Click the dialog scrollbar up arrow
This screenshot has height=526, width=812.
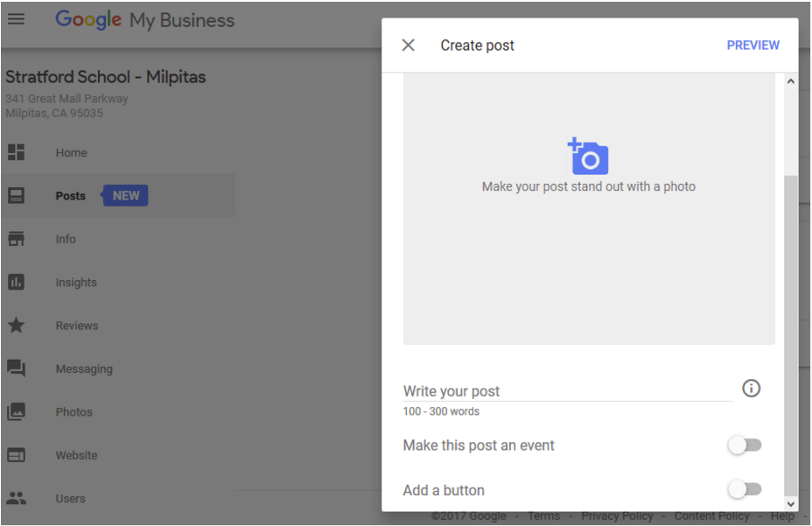pos(790,81)
